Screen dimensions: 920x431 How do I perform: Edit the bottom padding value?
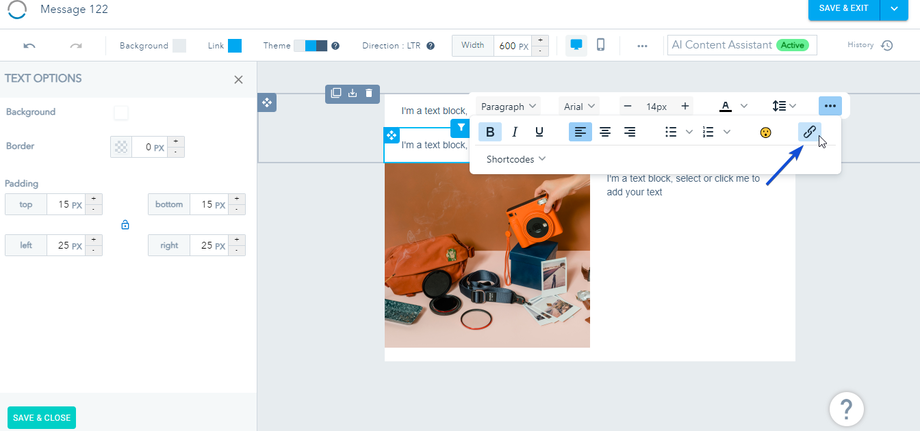click(x=209, y=205)
